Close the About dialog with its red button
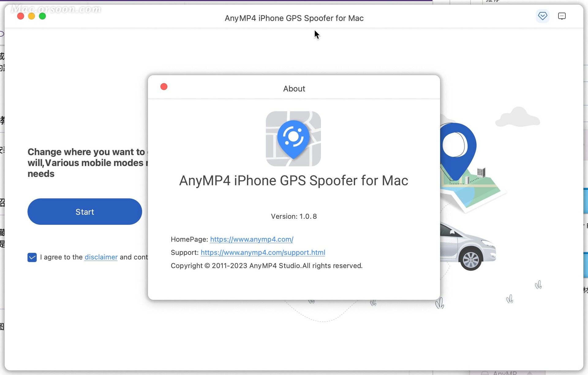This screenshot has width=588, height=375. click(x=164, y=87)
